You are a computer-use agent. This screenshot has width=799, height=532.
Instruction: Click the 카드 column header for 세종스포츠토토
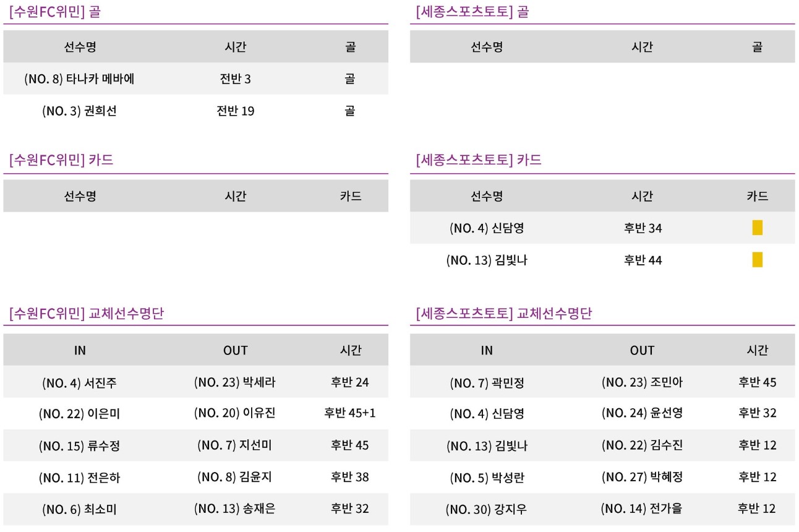[x=758, y=196]
